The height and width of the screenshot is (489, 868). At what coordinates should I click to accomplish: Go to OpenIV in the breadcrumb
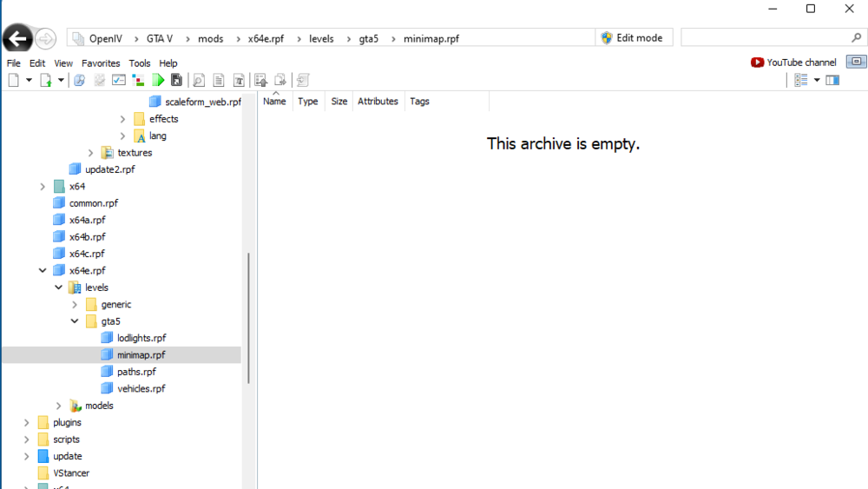pos(106,39)
